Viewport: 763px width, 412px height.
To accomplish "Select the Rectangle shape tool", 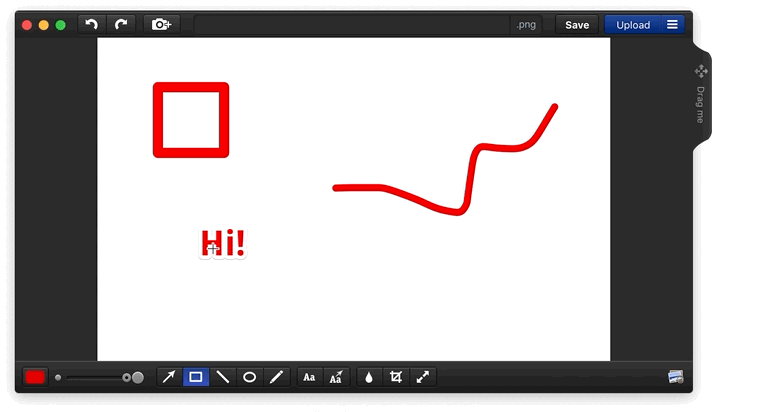I will point(196,377).
